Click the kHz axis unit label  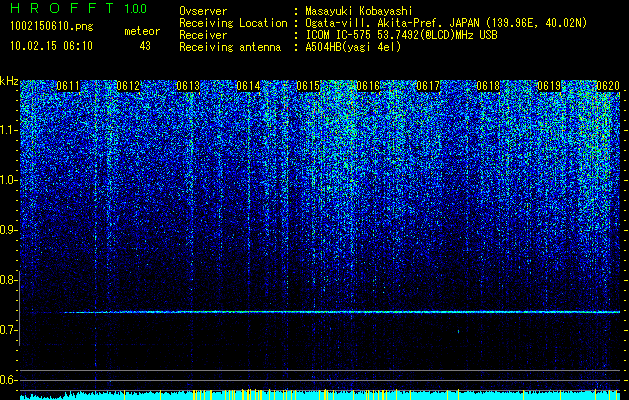(x=9, y=81)
